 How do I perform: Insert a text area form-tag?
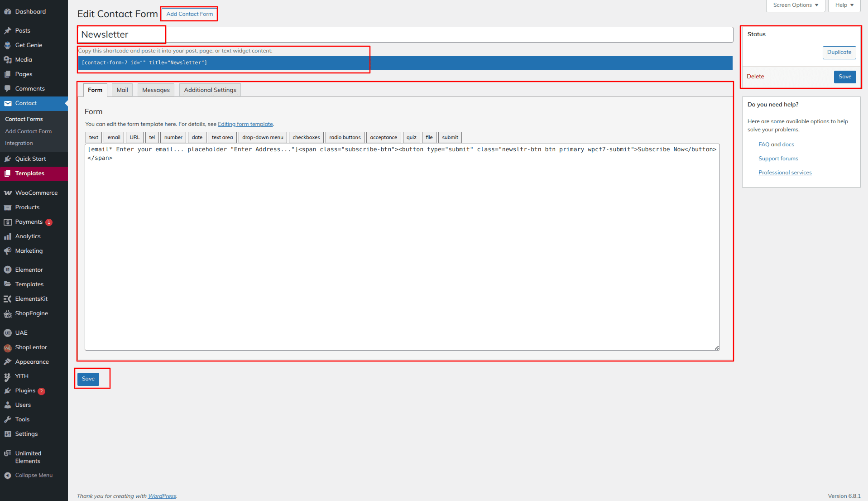pyautogui.click(x=222, y=138)
